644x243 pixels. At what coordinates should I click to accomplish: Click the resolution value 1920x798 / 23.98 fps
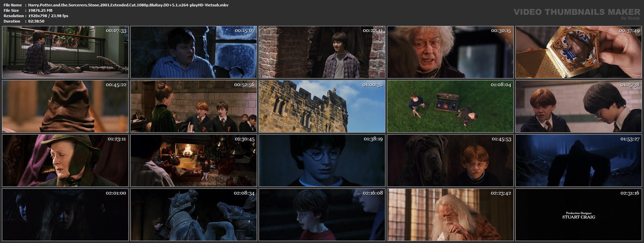point(48,16)
